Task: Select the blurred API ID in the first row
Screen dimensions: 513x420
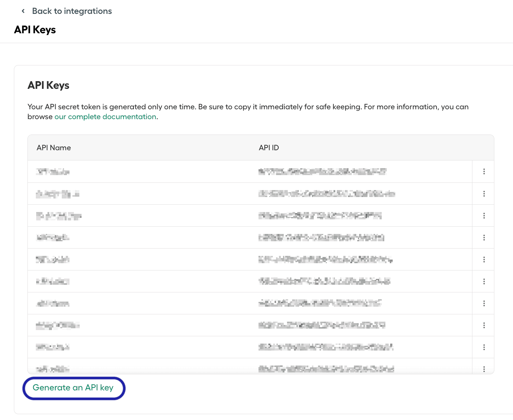Action: pyautogui.click(x=322, y=171)
